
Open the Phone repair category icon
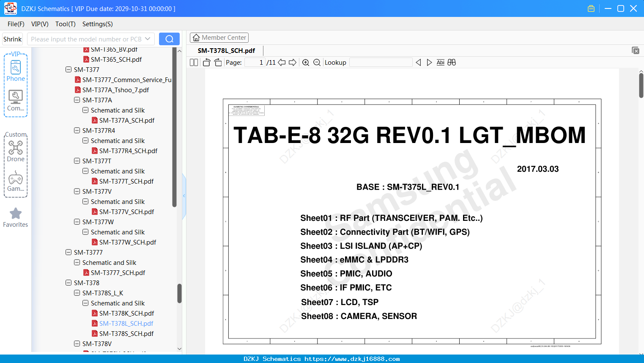click(x=16, y=68)
